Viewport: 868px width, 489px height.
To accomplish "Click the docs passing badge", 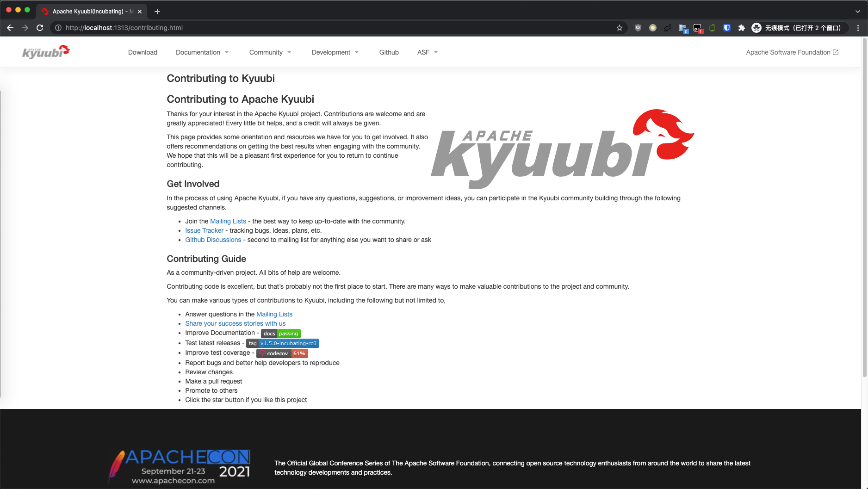I will [x=281, y=334].
